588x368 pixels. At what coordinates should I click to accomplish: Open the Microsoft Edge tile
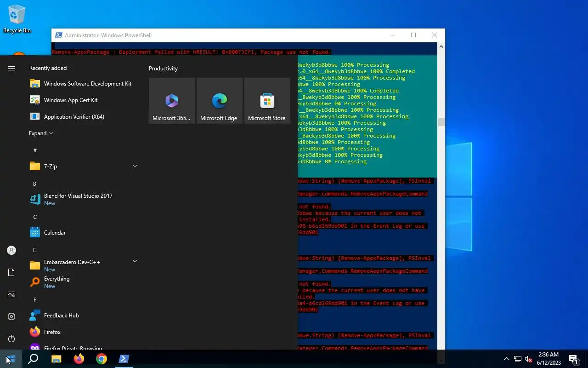click(220, 100)
